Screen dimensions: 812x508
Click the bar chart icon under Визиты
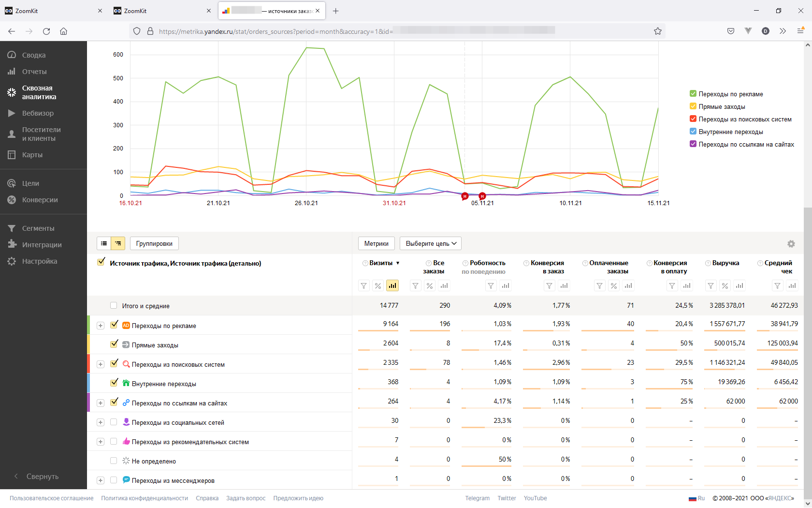392,286
